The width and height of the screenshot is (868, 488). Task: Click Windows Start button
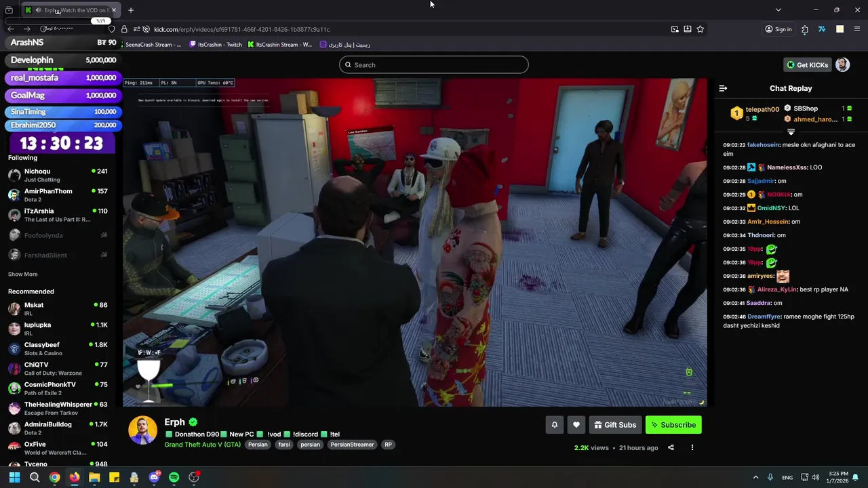(14, 477)
